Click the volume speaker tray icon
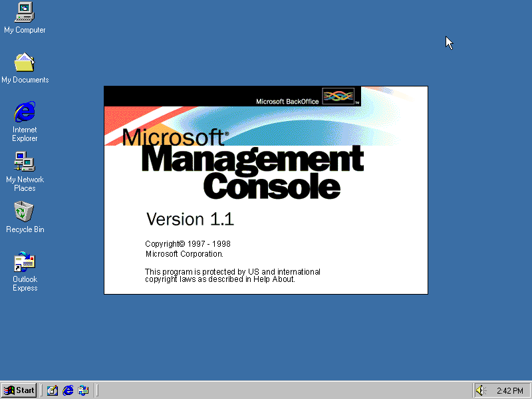532x399 pixels. pos(480,390)
